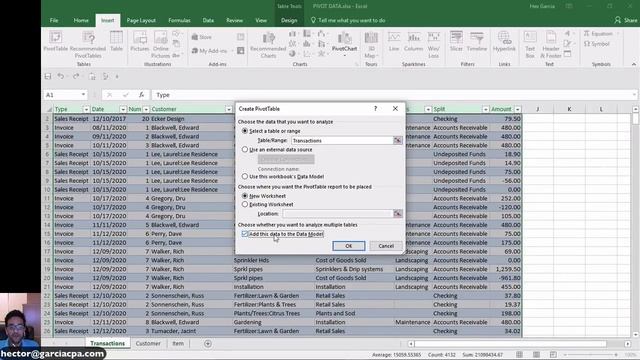Open Recommended Charts
This screenshot has height=360, width=640.
point(268,44)
